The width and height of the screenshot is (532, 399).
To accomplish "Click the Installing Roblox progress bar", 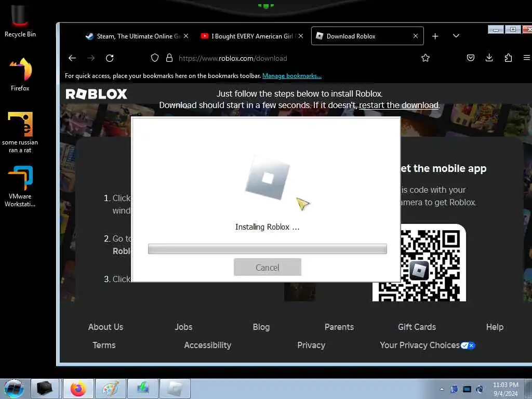I will tap(268, 249).
